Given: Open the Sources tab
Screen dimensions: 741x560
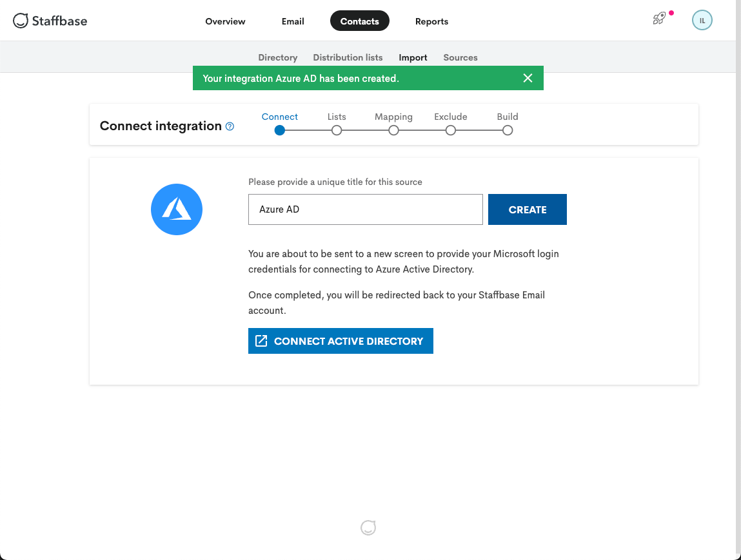Looking at the screenshot, I should point(460,57).
